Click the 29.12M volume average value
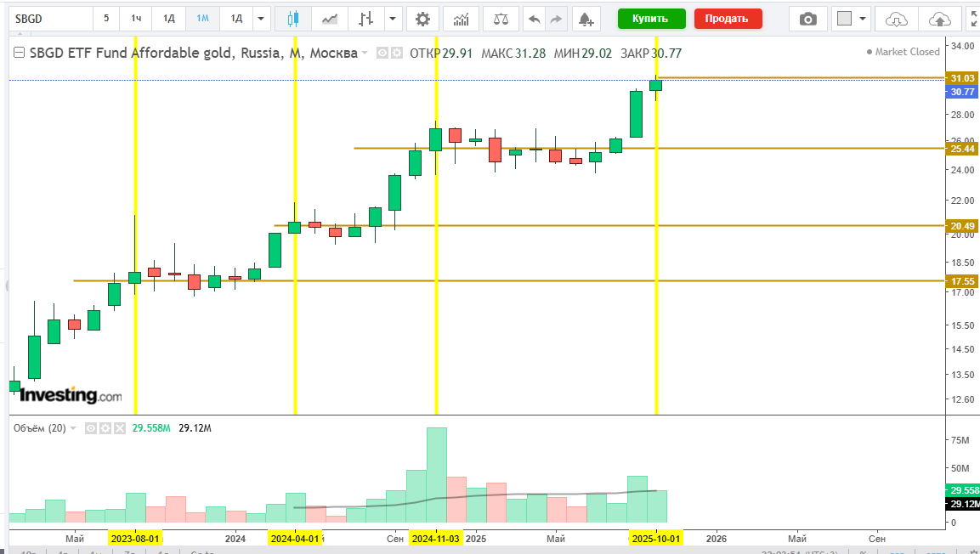 tap(195, 428)
